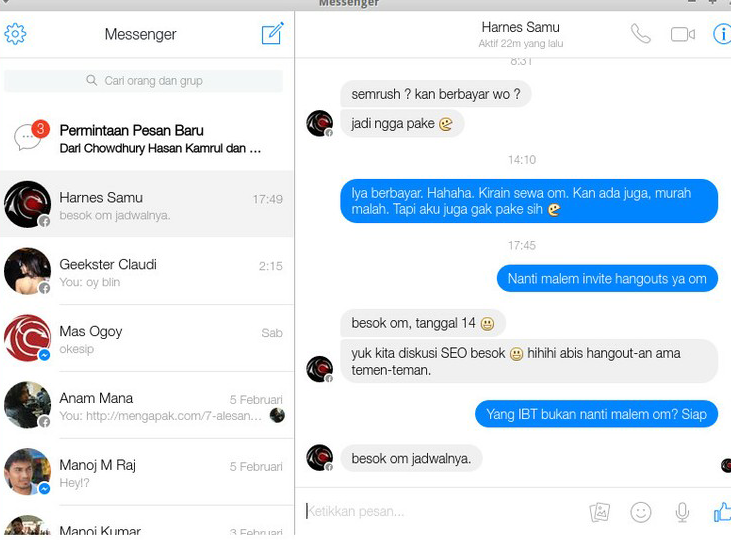Click the 'besok om jadwalnya.' message in chat
The width and height of the screenshot is (731, 540).
(411, 458)
